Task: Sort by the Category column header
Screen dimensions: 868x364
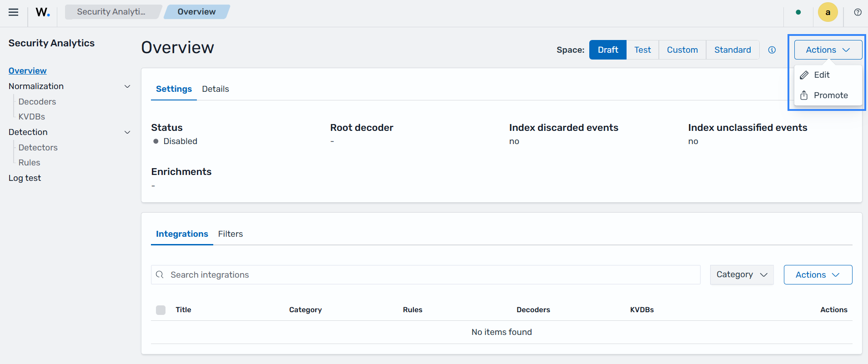Action: (306, 310)
